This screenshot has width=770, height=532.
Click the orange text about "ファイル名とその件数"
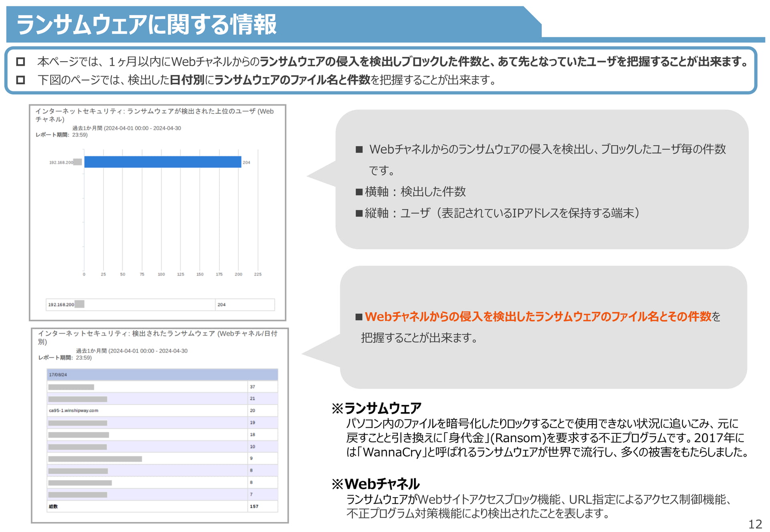pyautogui.click(x=538, y=317)
